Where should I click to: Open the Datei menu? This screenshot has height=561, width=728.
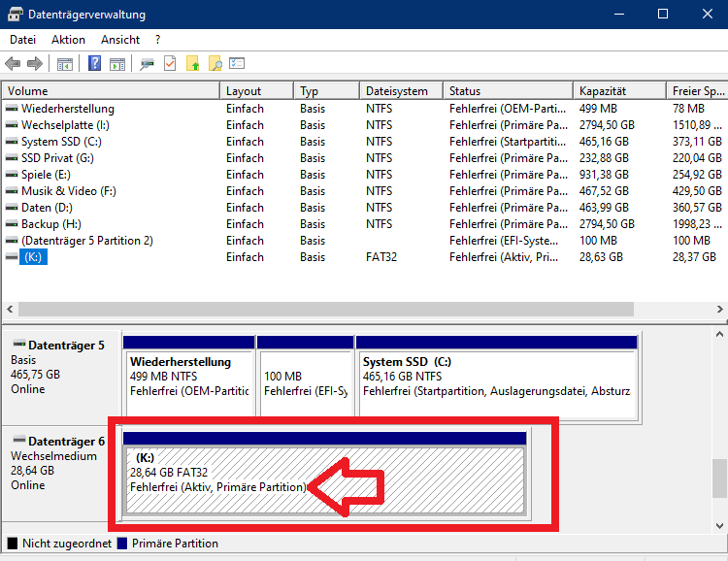[x=22, y=40]
